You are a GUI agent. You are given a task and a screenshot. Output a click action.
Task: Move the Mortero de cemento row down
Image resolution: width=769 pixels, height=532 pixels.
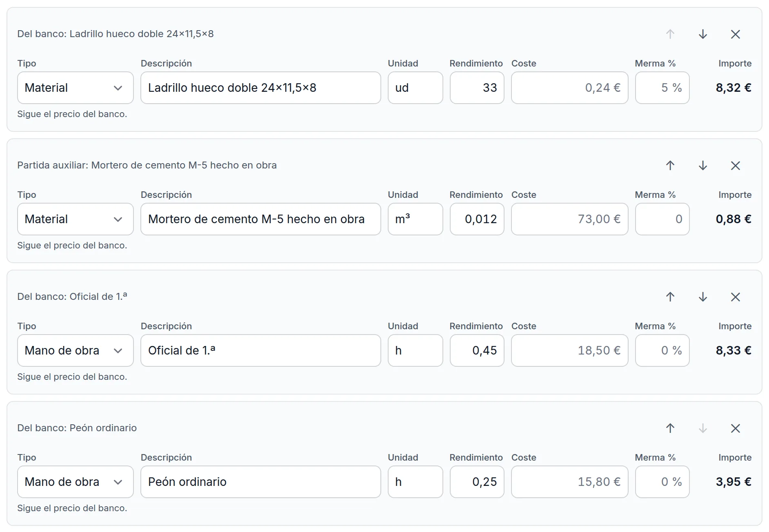click(x=702, y=166)
